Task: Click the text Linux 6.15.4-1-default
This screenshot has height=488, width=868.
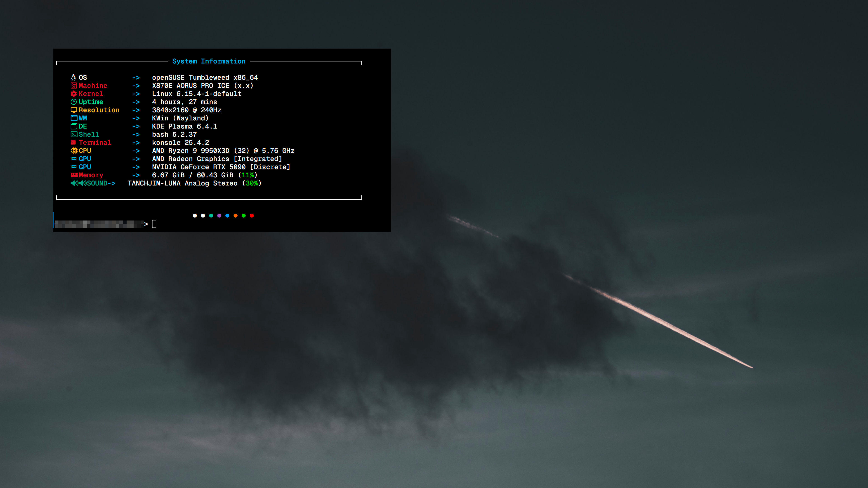Action: coord(197,94)
